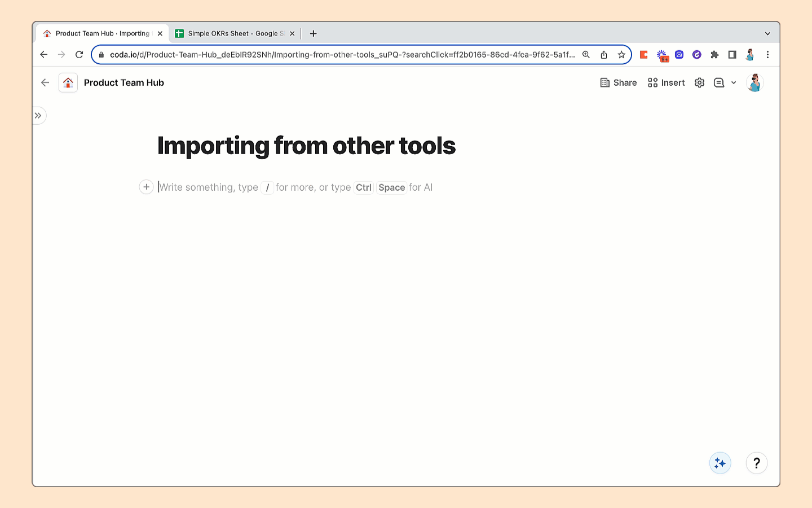Open the blue square extension icon

pyautogui.click(x=679, y=55)
